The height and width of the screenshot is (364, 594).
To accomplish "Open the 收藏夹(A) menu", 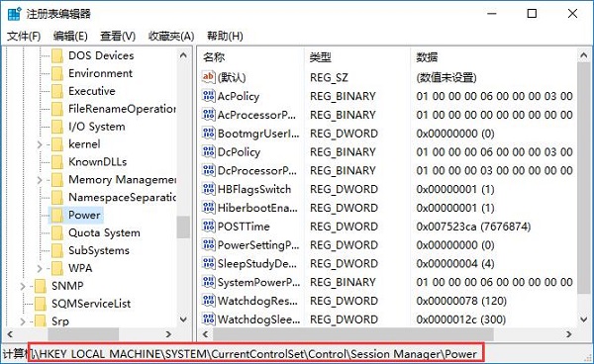I will [171, 36].
